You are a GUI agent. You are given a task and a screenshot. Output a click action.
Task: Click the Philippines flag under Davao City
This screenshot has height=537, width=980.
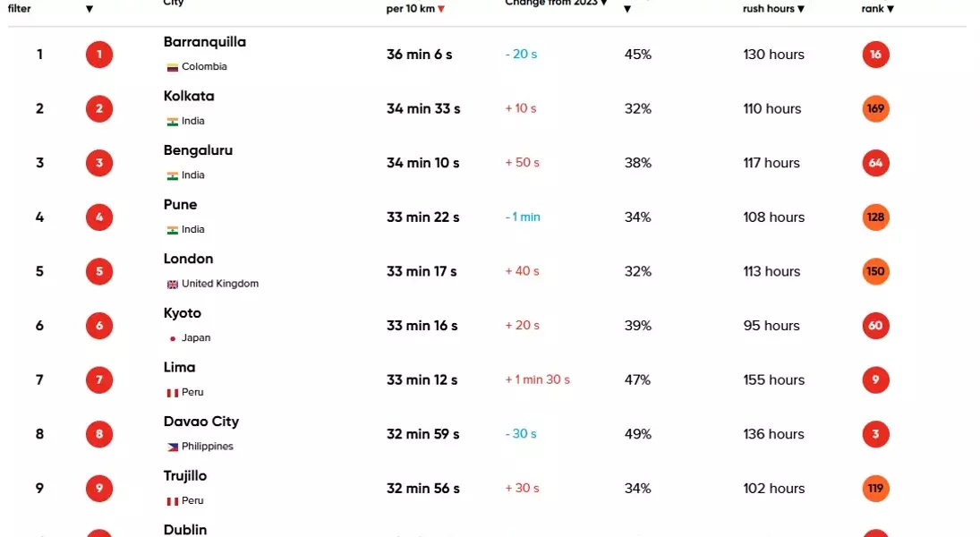173,447
